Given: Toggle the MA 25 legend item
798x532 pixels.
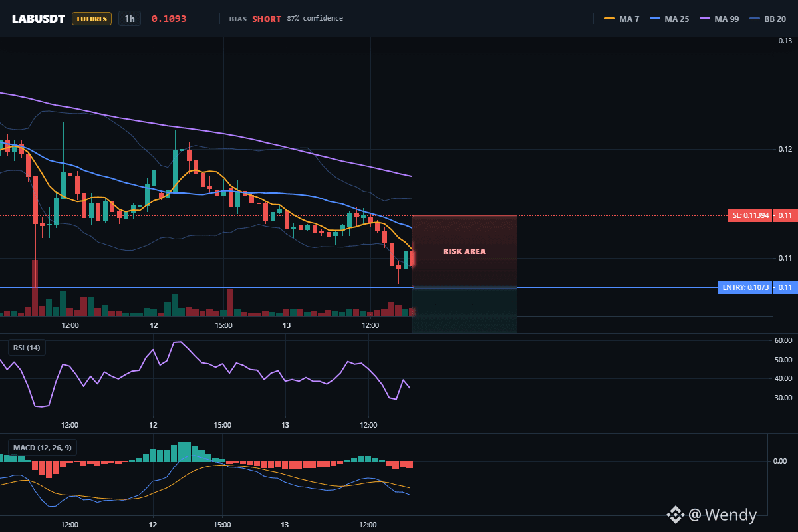Looking at the screenshot, I should [669, 19].
